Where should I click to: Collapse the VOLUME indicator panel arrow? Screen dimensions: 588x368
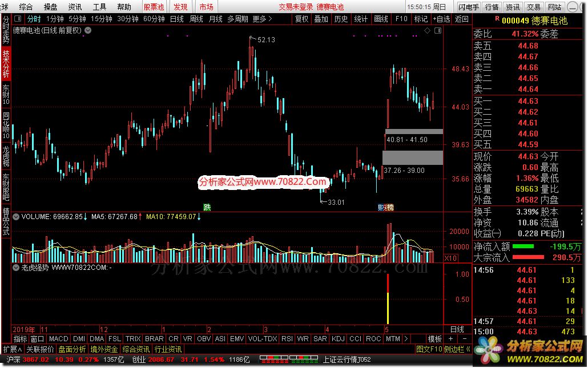coord(16,216)
